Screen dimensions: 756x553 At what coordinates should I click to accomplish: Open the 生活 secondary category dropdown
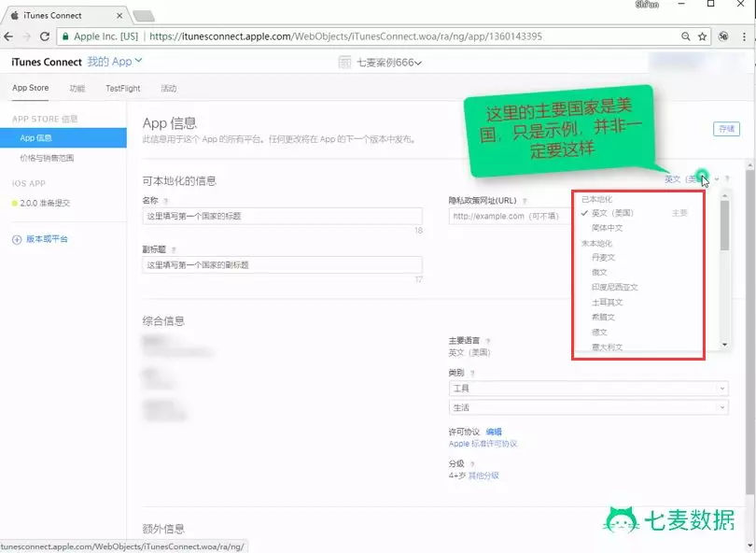point(588,407)
